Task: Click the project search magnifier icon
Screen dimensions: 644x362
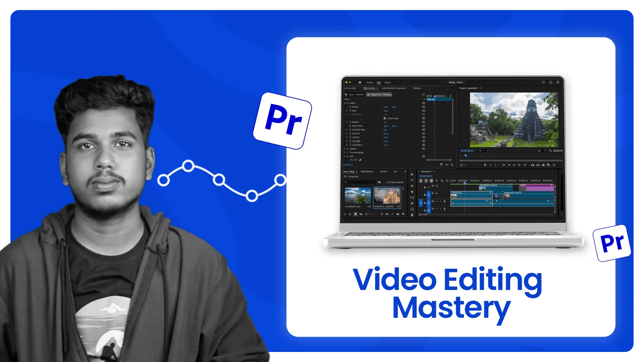Action: coord(345,182)
